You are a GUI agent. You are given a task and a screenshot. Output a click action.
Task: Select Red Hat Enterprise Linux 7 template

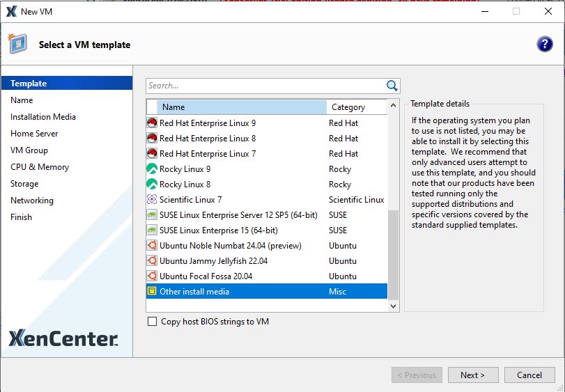click(267, 154)
